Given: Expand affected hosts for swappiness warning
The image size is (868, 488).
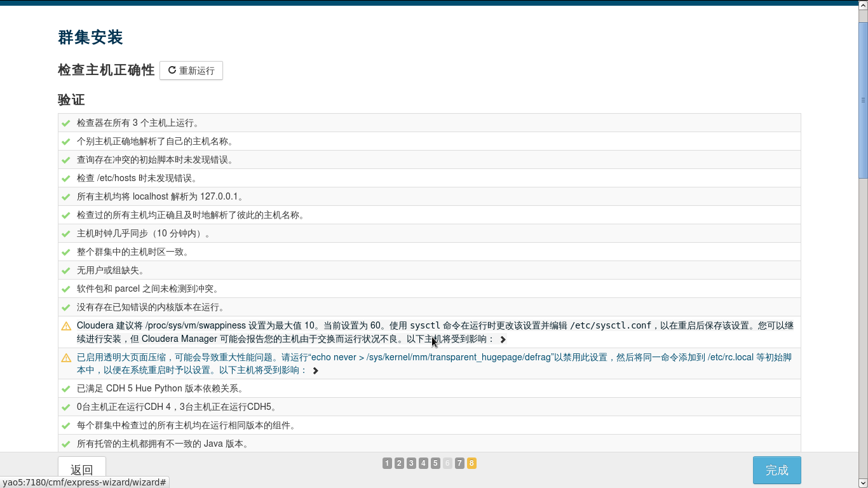Looking at the screenshot, I should pyautogui.click(x=503, y=339).
